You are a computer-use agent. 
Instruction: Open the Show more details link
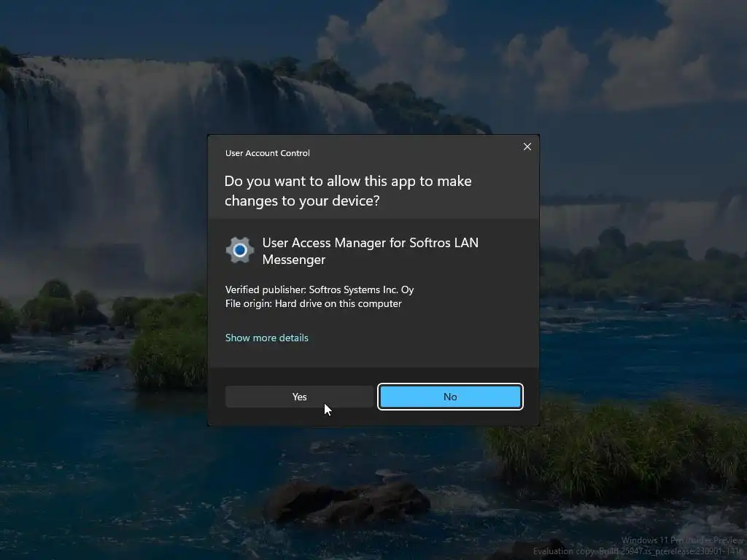[x=267, y=338]
